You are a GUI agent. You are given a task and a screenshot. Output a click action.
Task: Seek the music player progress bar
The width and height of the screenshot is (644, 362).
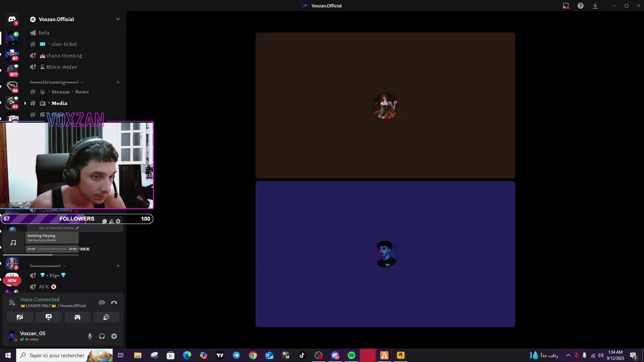[x=52, y=249]
